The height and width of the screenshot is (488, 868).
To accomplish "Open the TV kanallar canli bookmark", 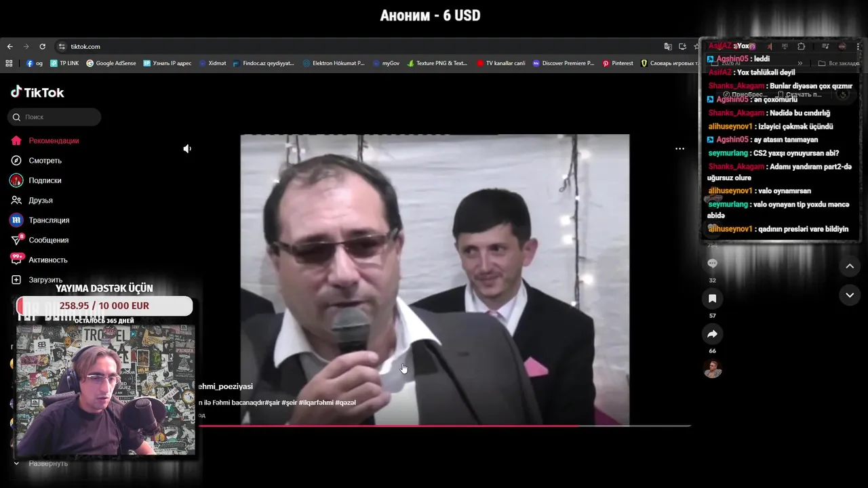I will (x=501, y=63).
